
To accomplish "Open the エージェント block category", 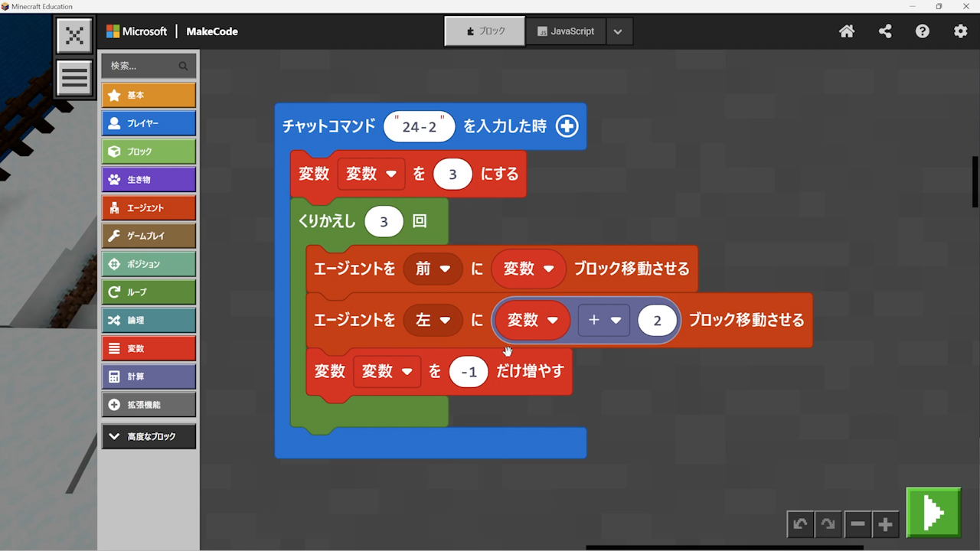I will [x=149, y=208].
